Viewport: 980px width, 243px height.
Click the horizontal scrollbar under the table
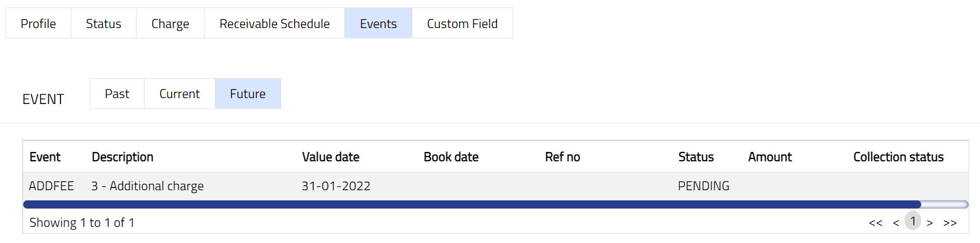(x=472, y=204)
